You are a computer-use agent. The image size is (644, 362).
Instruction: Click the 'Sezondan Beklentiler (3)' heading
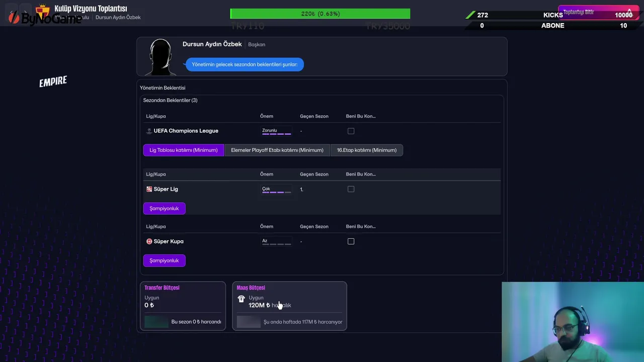point(170,100)
